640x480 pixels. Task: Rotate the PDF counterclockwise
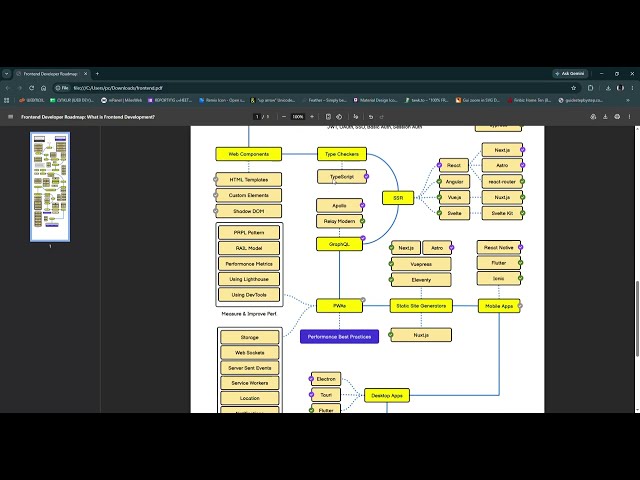tap(339, 117)
